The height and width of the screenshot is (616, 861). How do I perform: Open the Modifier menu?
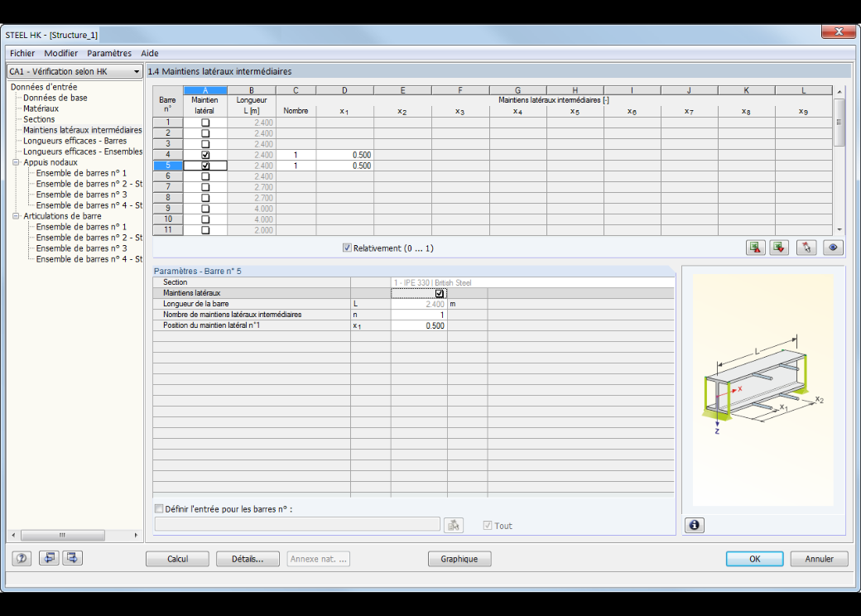pyautogui.click(x=61, y=53)
